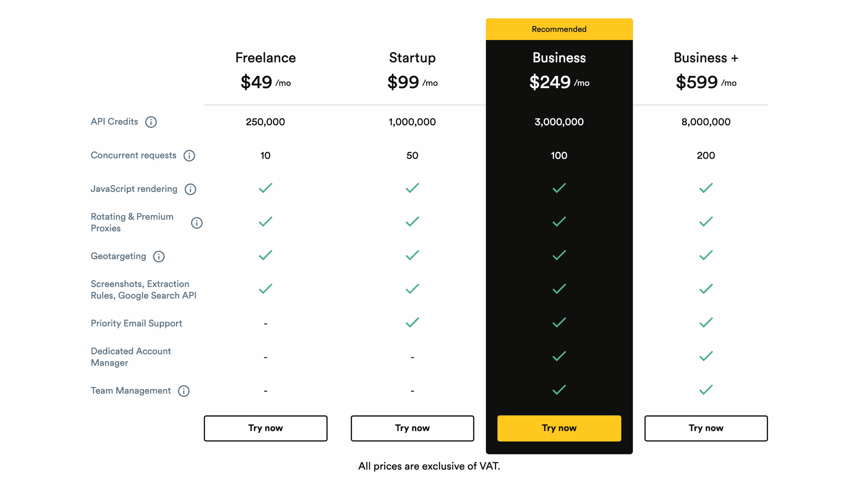Click Startup plan's Priority Email Support checkmark

click(x=412, y=323)
